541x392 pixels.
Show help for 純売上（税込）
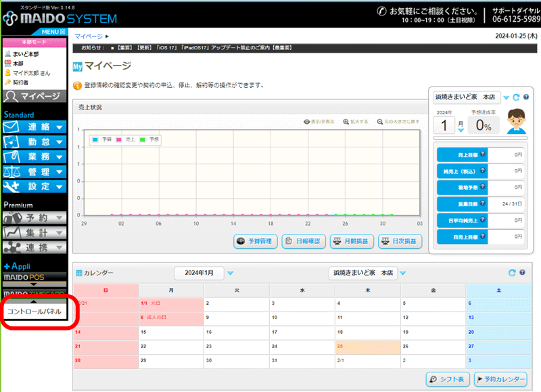click(x=483, y=170)
